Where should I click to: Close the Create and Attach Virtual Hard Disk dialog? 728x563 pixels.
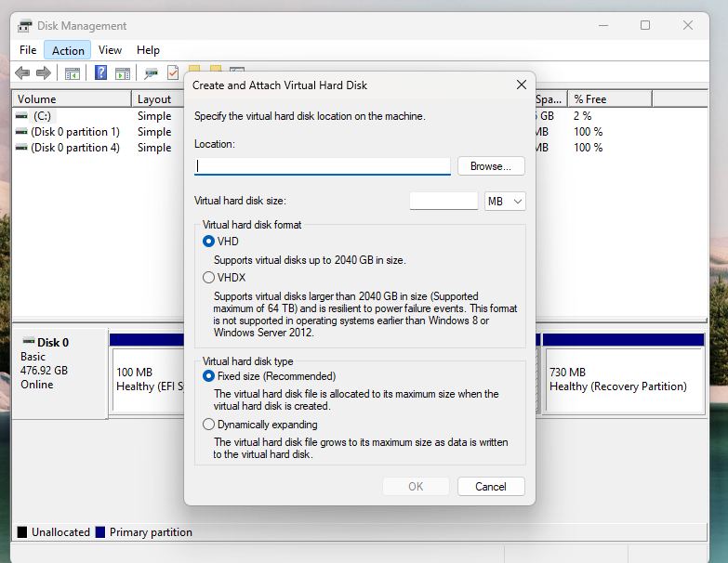522,85
